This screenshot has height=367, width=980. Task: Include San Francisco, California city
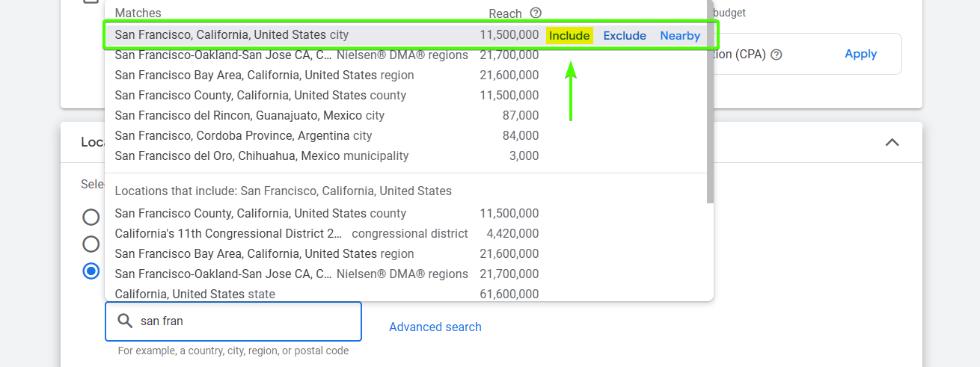pos(569,35)
